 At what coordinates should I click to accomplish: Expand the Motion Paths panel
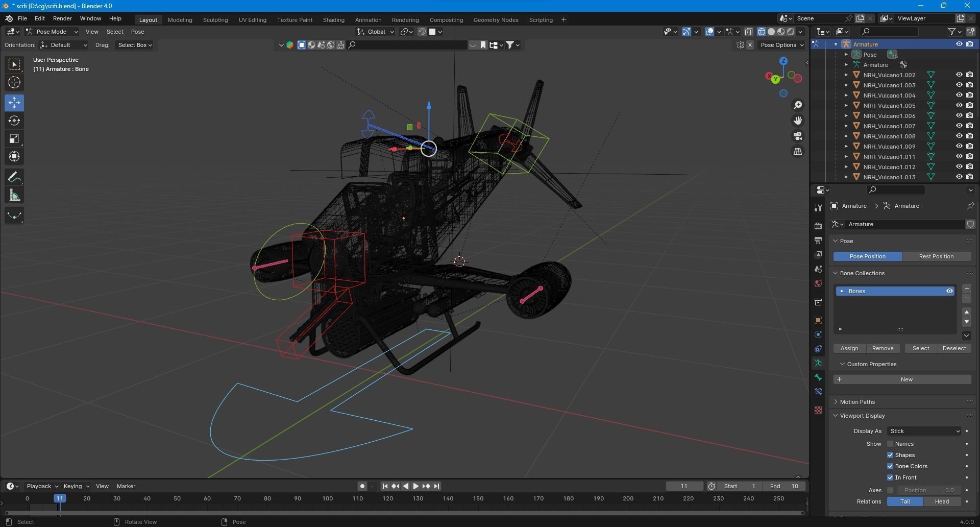[857, 402]
